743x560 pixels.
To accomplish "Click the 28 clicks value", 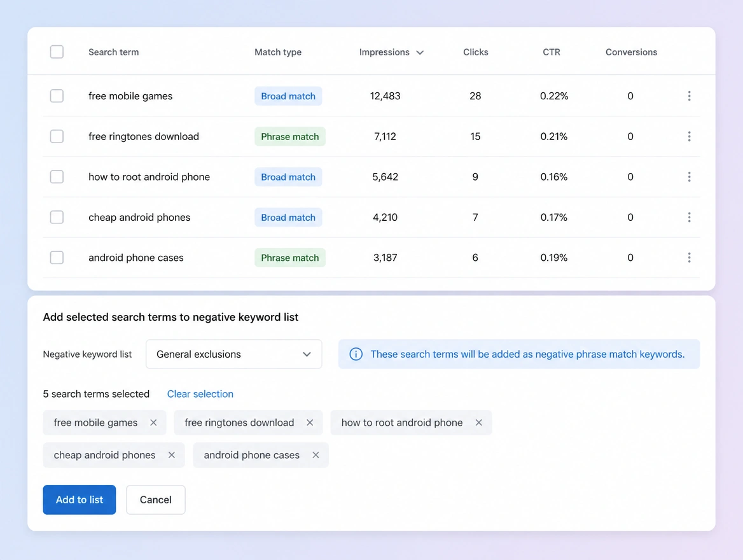I will [475, 96].
